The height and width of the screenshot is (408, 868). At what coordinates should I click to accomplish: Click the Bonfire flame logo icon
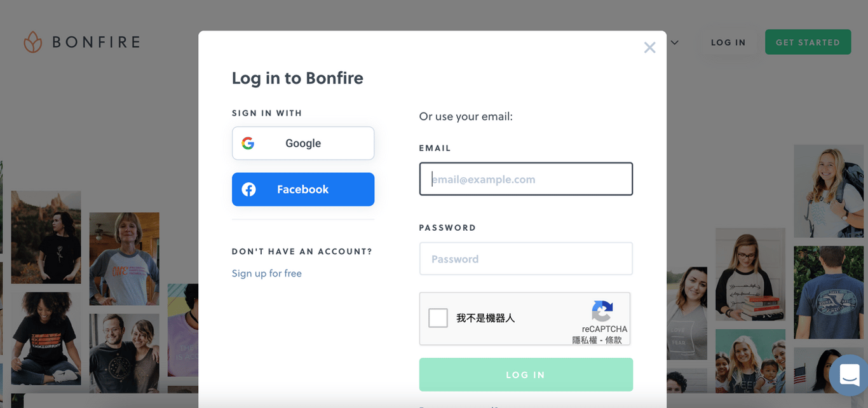33,42
